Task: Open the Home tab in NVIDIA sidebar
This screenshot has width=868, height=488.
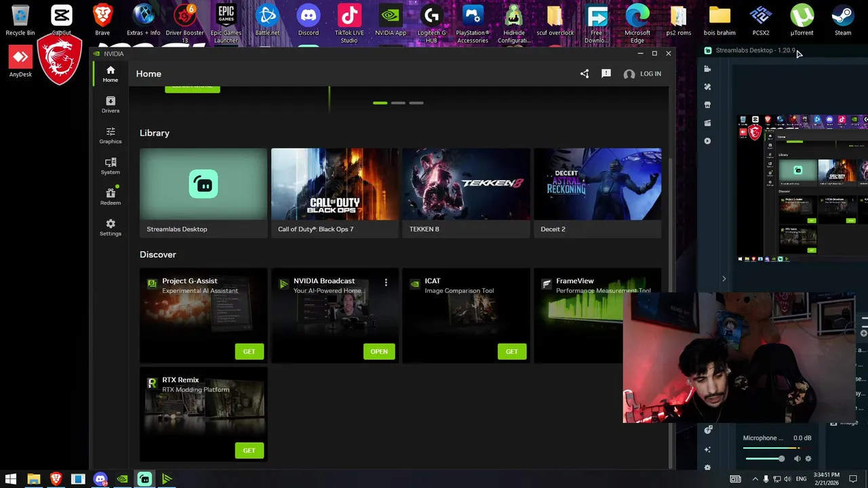Action: pos(111,74)
